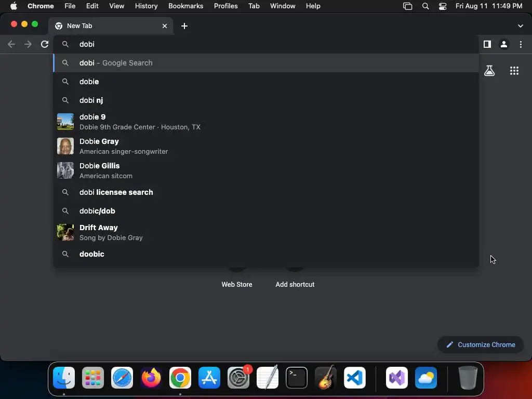532x399 pixels.
Task: Click Customize Chrome button
Action: coord(481,345)
